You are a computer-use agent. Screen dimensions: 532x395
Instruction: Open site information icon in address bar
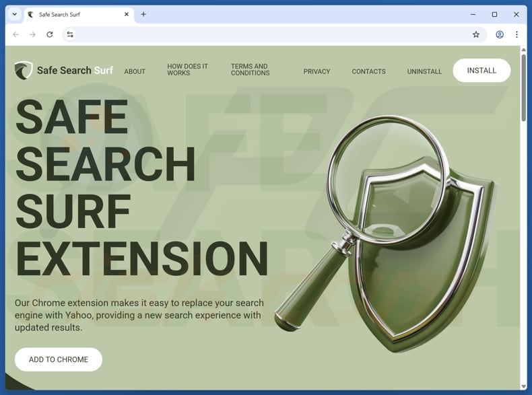coord(70,34)
